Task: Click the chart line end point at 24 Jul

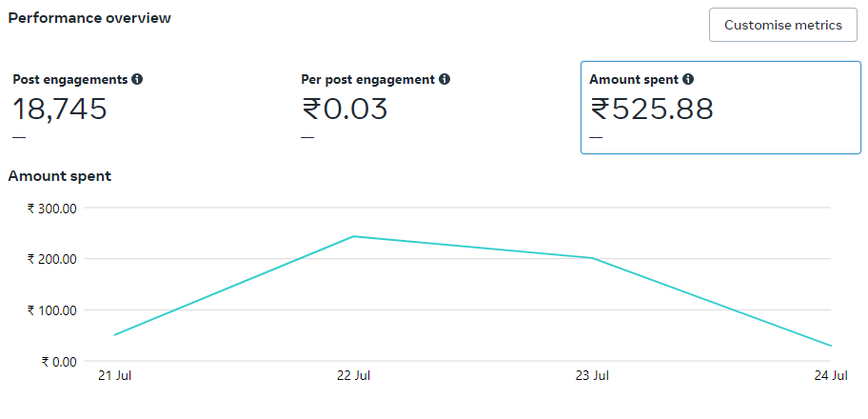Action: 831,346
